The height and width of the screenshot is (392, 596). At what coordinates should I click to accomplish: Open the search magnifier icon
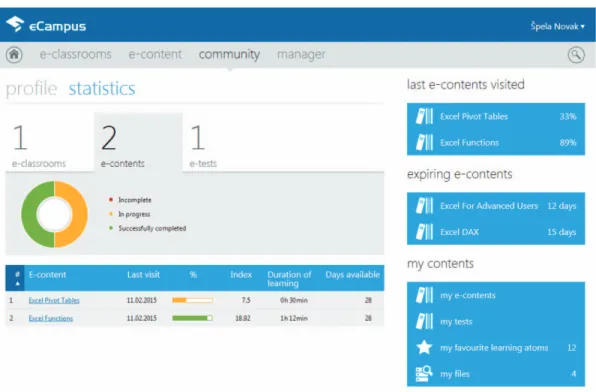576,55
